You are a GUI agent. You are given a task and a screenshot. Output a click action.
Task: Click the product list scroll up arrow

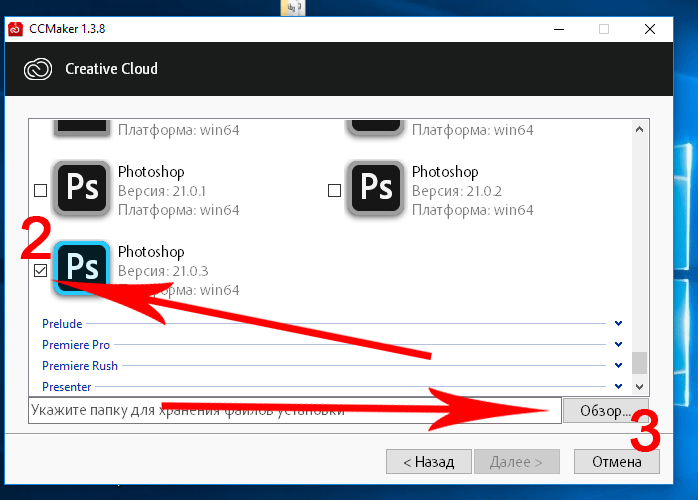click(640, 130)
